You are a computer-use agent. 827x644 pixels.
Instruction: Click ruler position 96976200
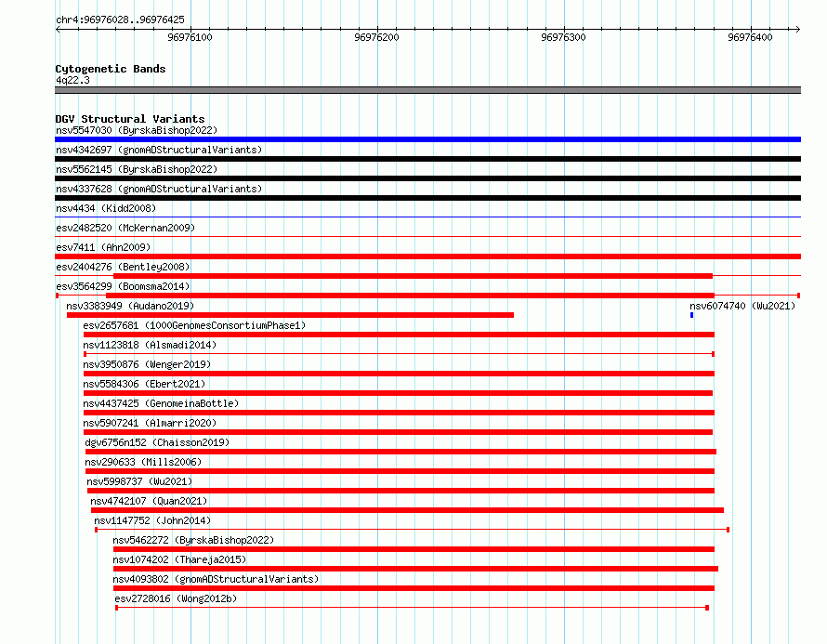(376, 37)
